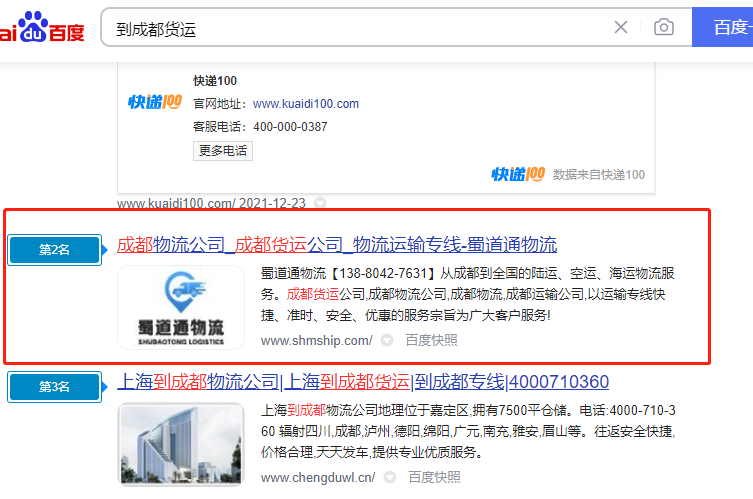753x499 pixels.
Task: Click the 第3名 rank badge
Action: (x=54, y=386)
